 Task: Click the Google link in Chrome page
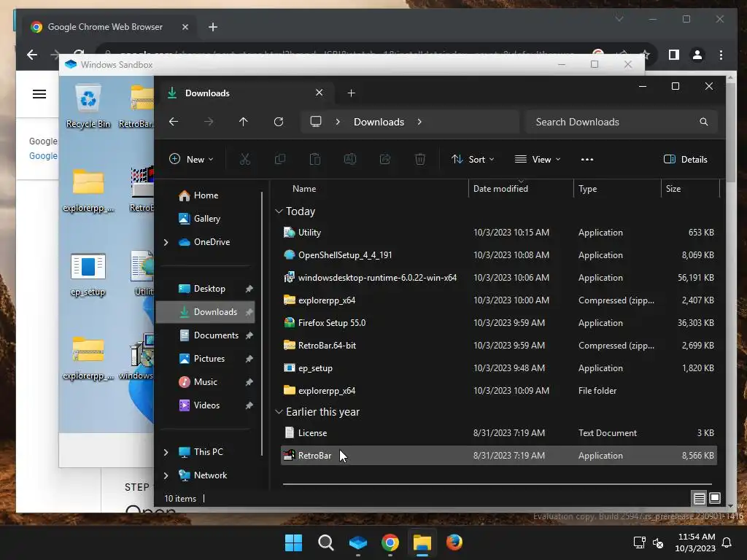pyautogui.click(x=43, y=156)
